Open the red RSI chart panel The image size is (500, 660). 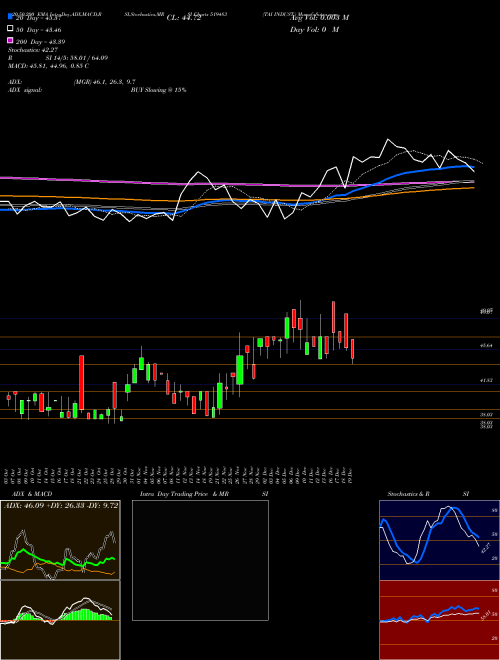click(439, 620)
